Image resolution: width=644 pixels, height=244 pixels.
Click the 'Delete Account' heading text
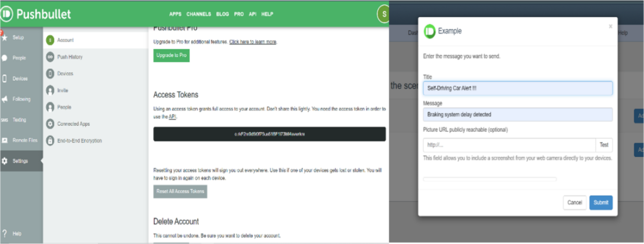point(176,222)
